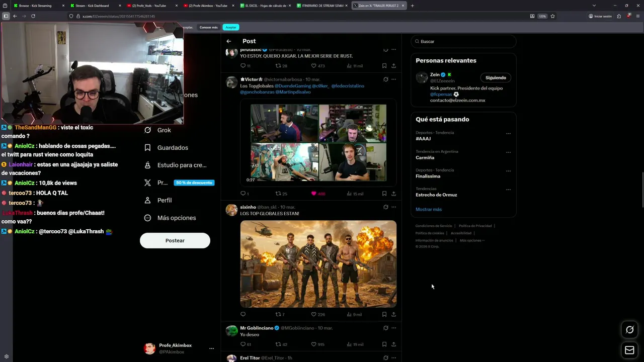The image size is (644, 362).
Task: Open Estudio para creadores item
Action: point(175,165)
